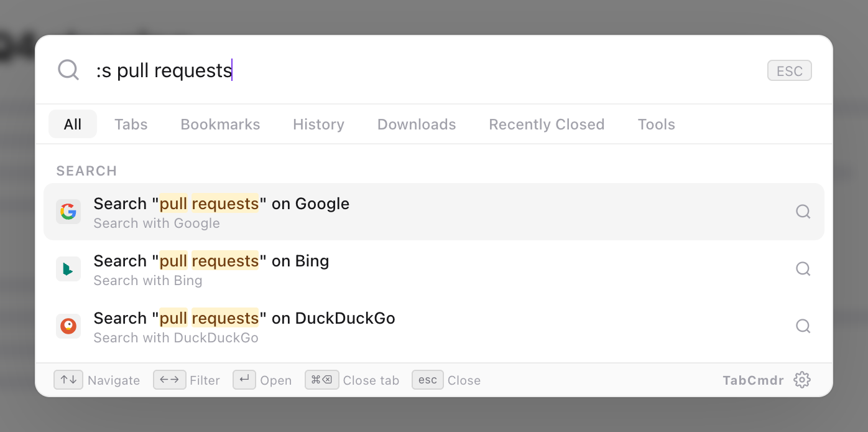Click the "Navigate" footer label
This screenshot has height=432, width=868.
pyautogui.click(x=114, y=380)
